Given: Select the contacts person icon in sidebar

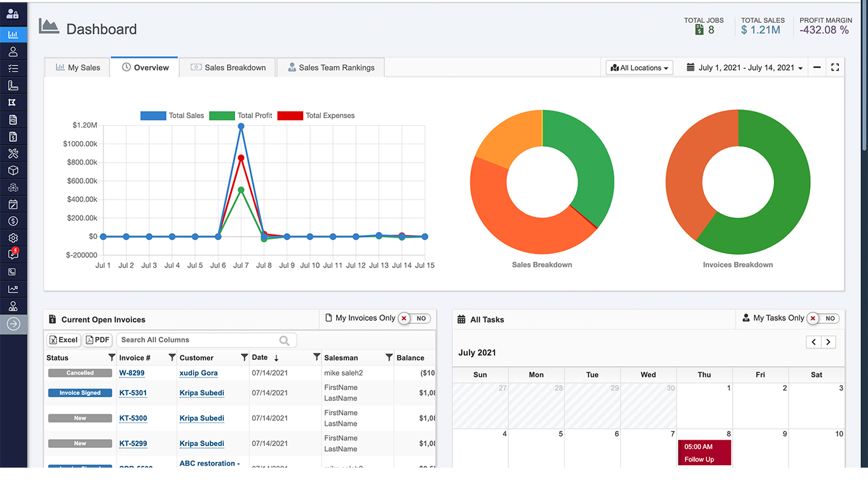Looking at the screenshot, I should 13,51.
